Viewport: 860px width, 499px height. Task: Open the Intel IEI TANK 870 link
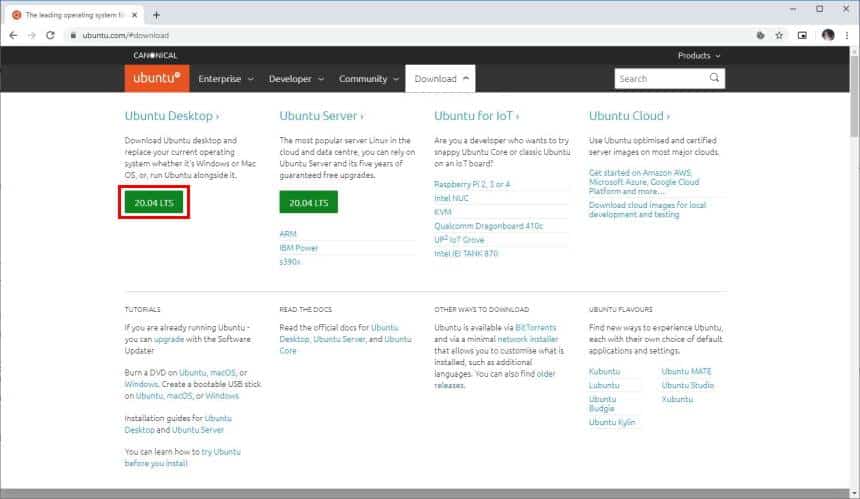coord(466,253)
